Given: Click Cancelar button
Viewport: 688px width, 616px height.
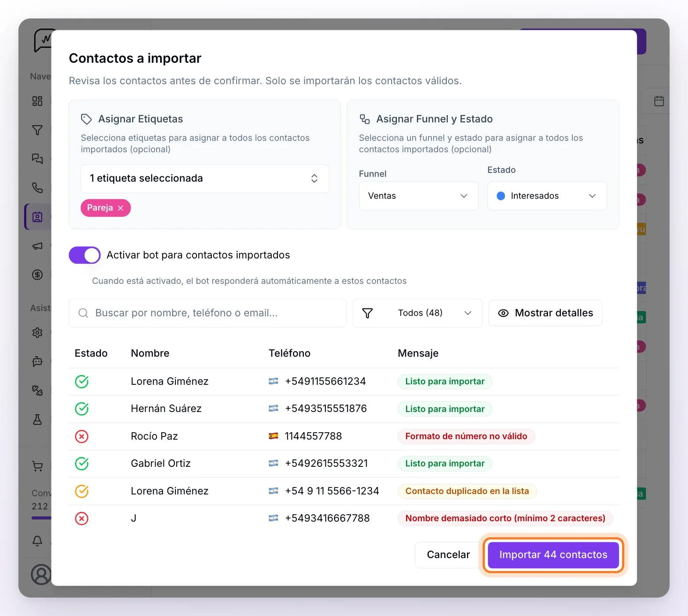Looking at the screenshot, I should point(448,555).
